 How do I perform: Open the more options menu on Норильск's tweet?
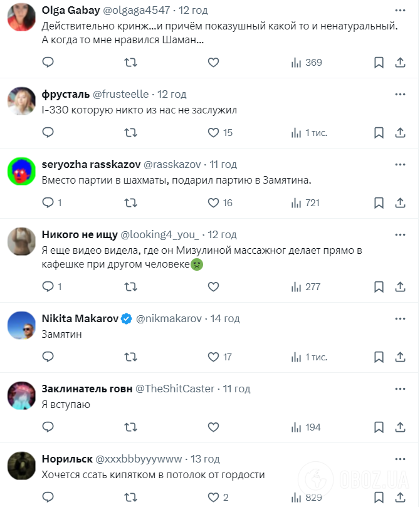coord(400,458)
